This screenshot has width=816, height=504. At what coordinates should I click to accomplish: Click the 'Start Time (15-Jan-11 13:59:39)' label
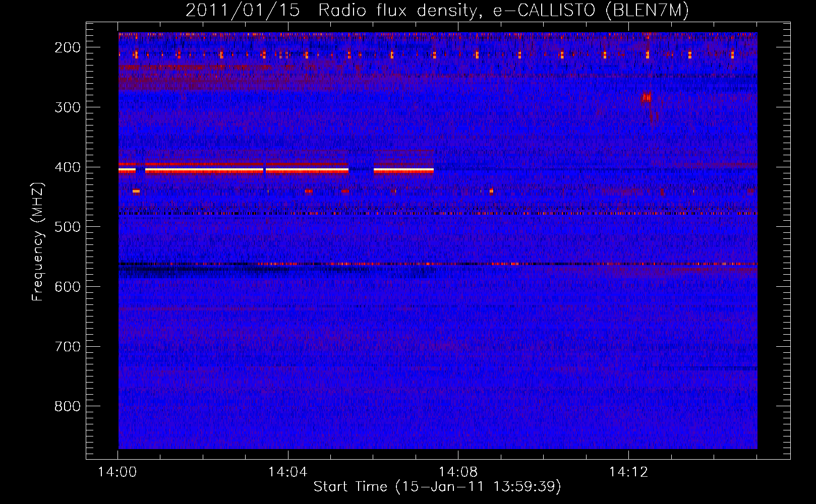point(437,487)
